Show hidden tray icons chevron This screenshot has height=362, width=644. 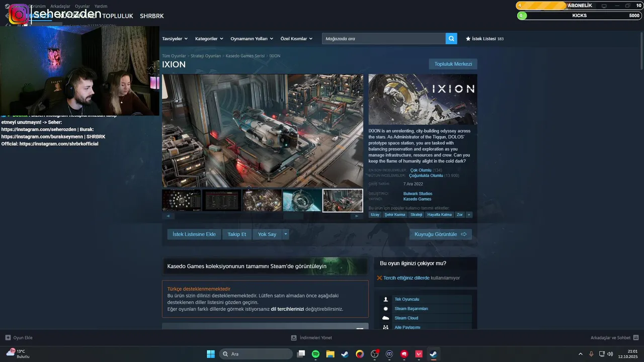(581, 354)
